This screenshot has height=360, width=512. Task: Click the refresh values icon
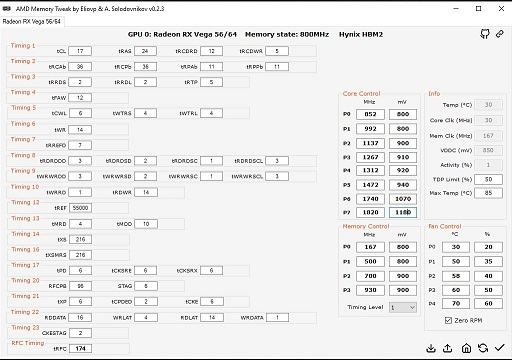coord(483,348)
